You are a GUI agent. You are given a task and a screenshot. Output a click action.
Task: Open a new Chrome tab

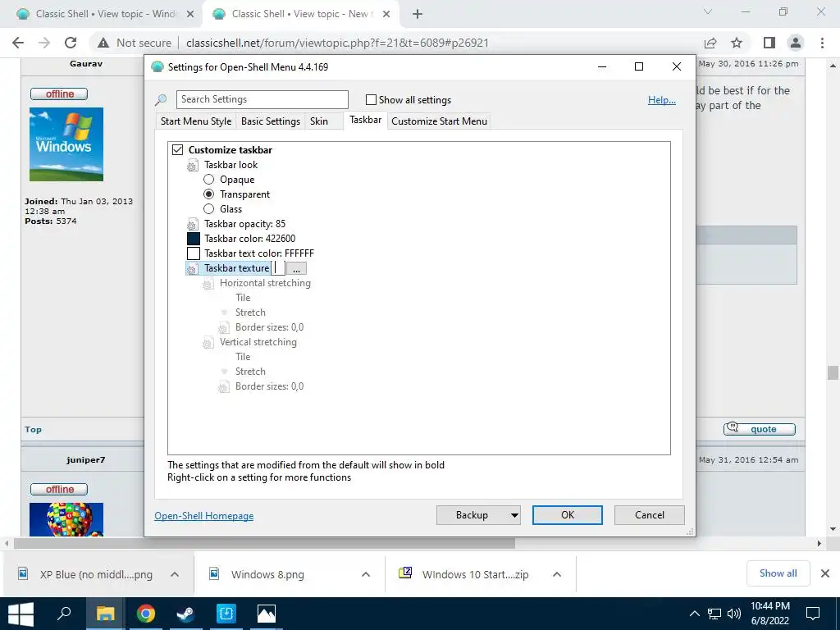click(x=418, y=14)
